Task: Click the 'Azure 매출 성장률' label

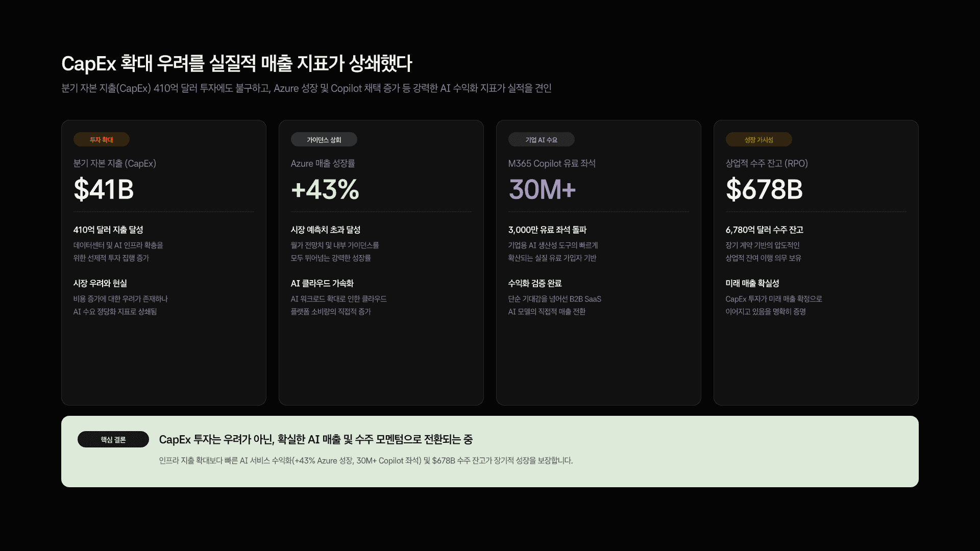Action: click(x=323, y=163)
